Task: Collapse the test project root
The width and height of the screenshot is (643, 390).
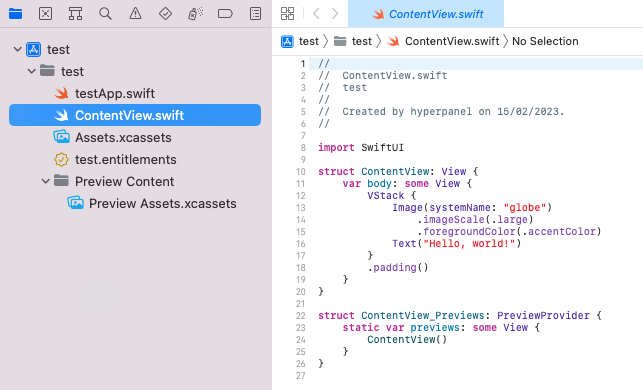Action: (17, 49)
